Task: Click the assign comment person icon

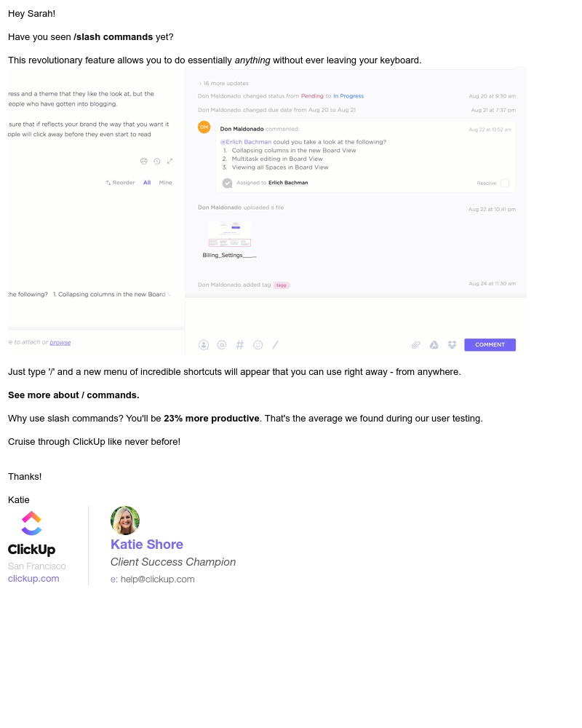Action: coord(203,345)
